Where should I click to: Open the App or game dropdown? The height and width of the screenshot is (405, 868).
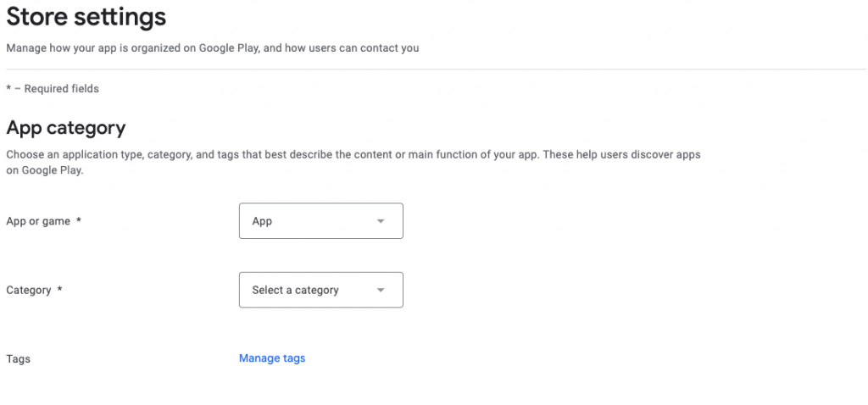(320, 221)
